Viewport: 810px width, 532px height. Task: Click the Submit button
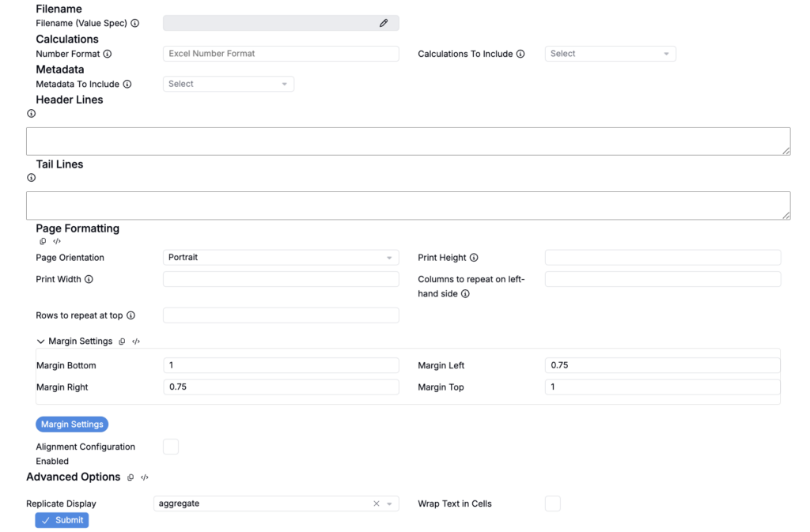pos(62,520)
